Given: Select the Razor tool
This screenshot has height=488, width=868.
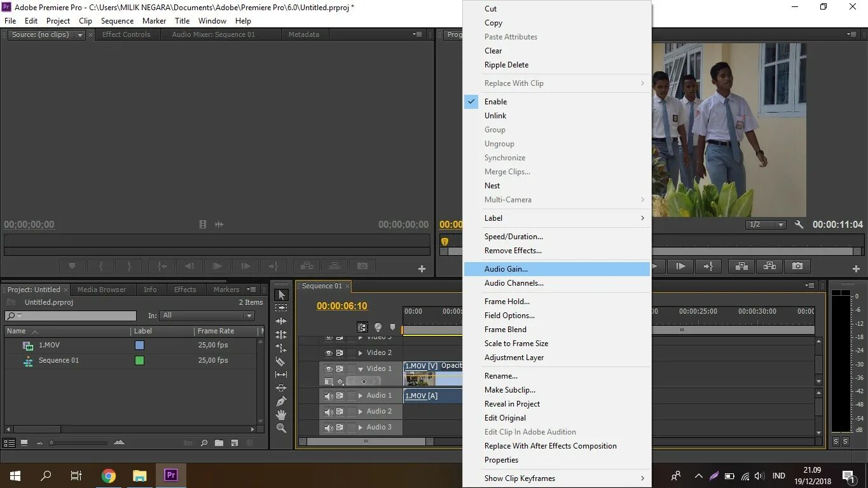Looking at the screenshot, I should pyautogui.click(x=281, y=361).
